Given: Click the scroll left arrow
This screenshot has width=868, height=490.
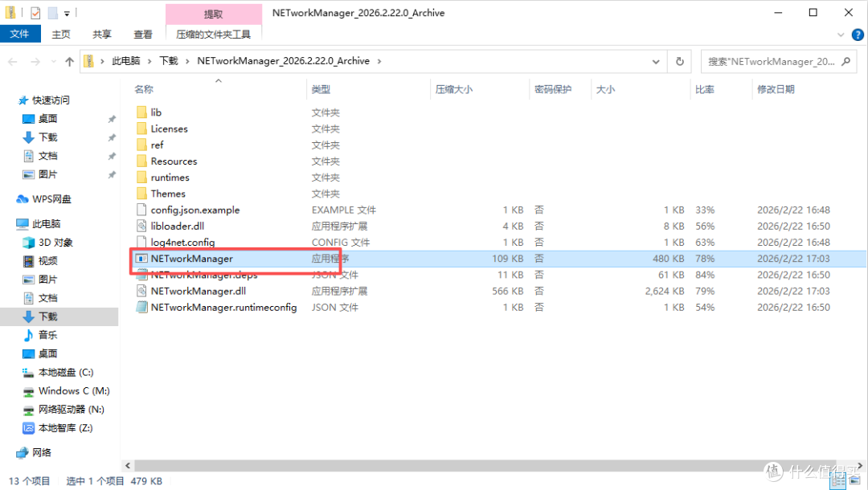Looking at the screenshot, I should (128, 466).
